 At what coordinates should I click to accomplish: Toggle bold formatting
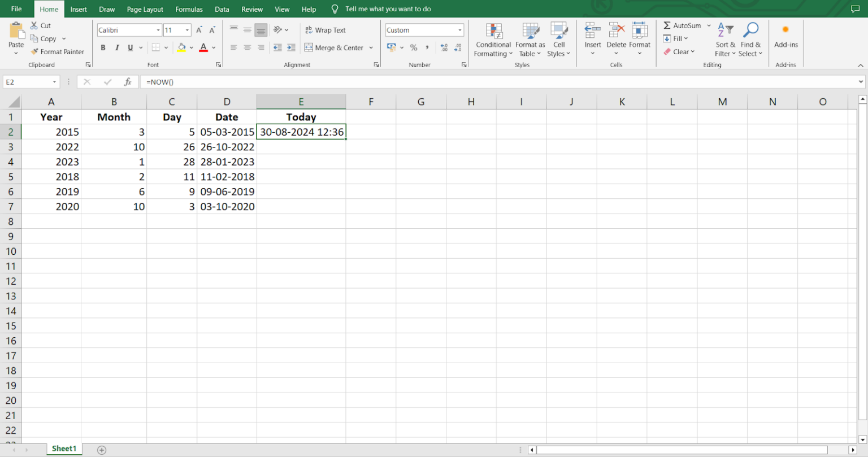[x=103, y=47]
